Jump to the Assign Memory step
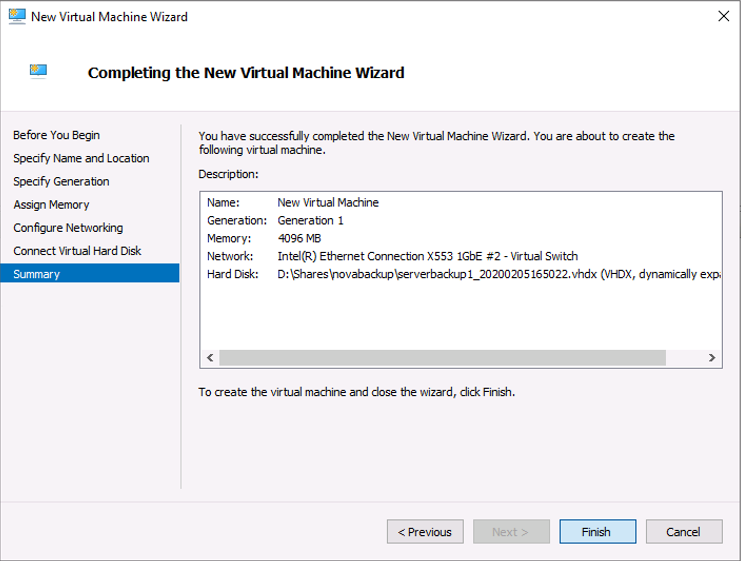The image size is (741, 561). coord(51,204)
